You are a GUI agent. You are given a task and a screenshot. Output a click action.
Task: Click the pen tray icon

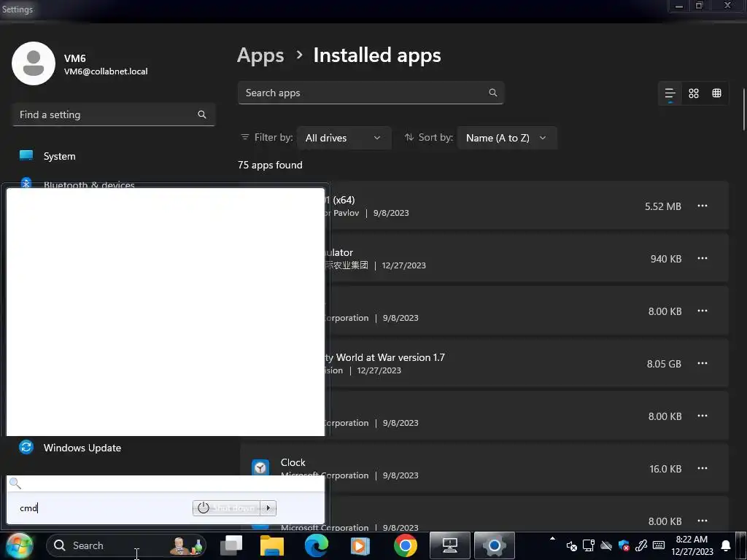pyautogui.click(x=641, y=545)
